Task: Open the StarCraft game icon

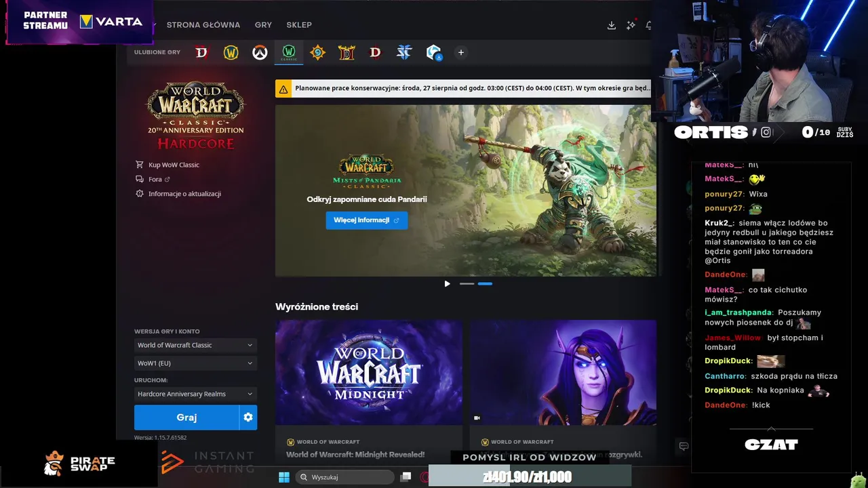Action: [404, 52]
